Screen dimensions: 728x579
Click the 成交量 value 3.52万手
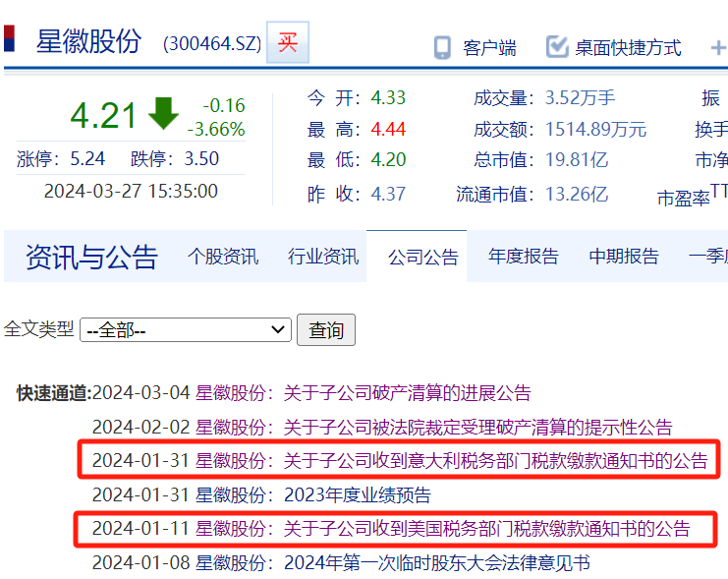pyautogui.click(x=580, y=98)
